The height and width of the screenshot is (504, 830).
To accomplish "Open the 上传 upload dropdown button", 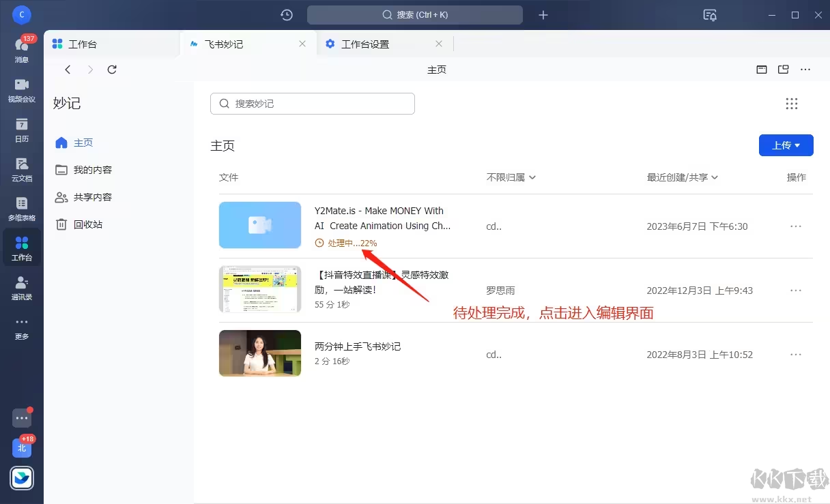I will tap(786, 145).
